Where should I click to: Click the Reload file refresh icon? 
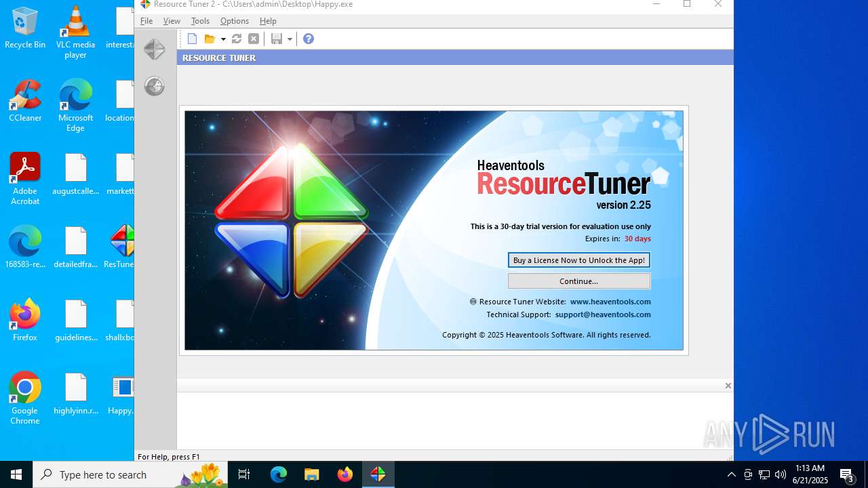[x=237, y=39]
